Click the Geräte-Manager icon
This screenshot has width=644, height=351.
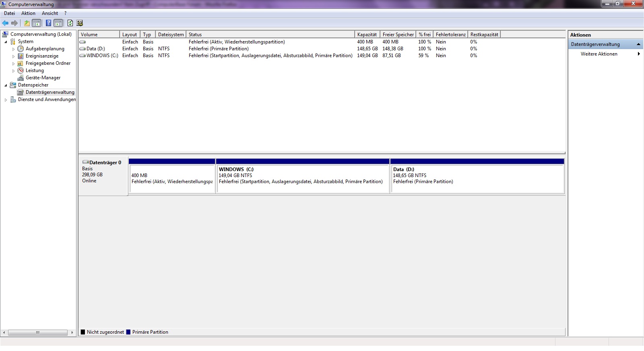[x=21, y=78]
